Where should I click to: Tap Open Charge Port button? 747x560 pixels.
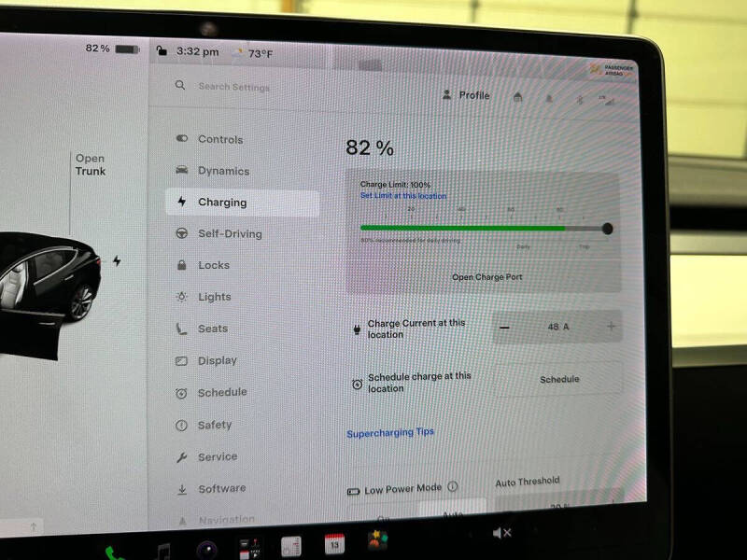486,276
